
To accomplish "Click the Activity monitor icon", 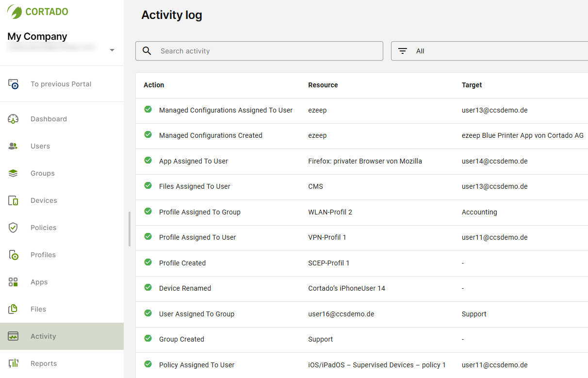I will click(x=13, y=336).
